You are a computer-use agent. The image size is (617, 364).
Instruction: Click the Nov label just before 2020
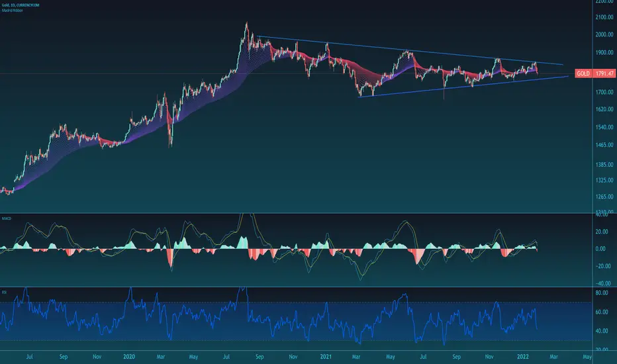[97, 357]
